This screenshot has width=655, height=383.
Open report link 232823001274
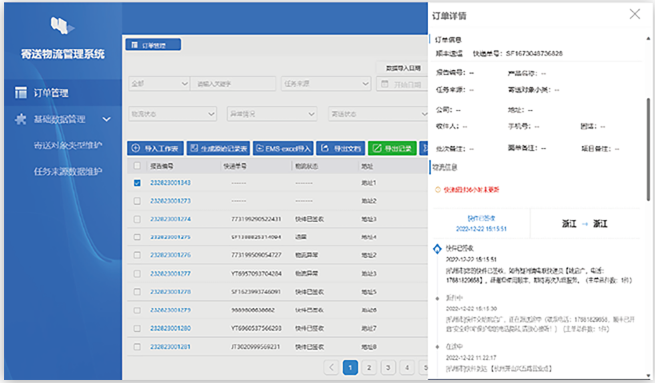pyautogui.click(x=170, y=219)
